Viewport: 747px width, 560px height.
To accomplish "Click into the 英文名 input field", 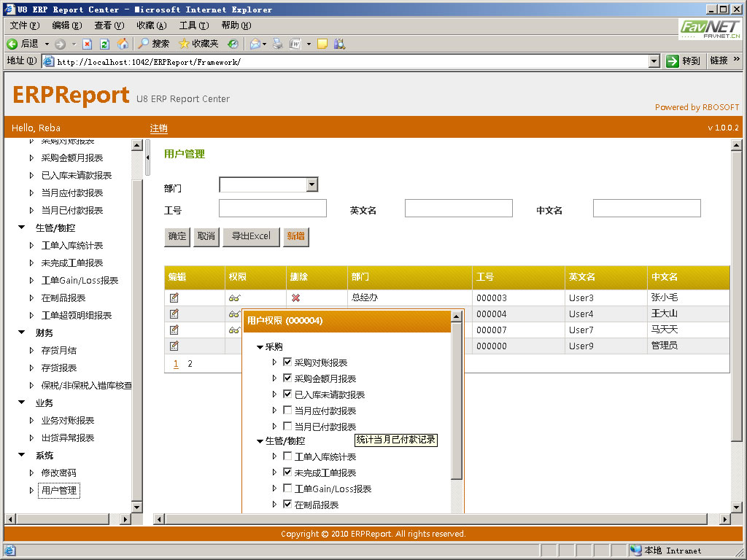I will (x=458, y=209).
